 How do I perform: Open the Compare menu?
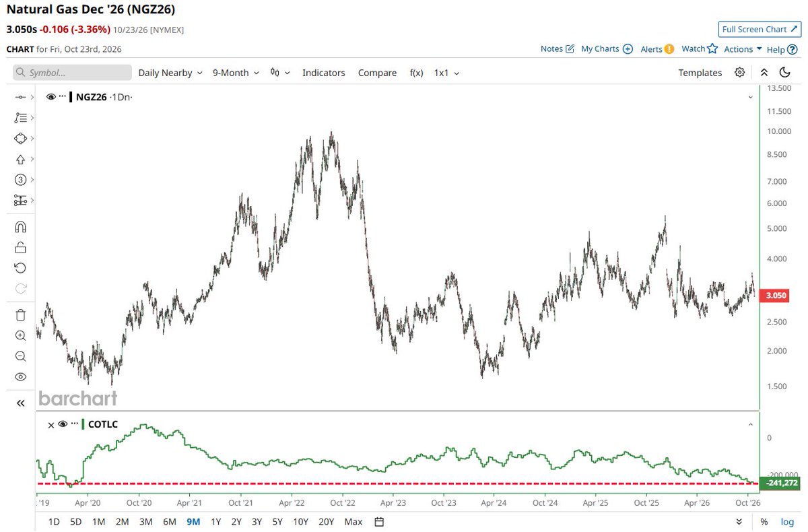[x=377, y=73]
